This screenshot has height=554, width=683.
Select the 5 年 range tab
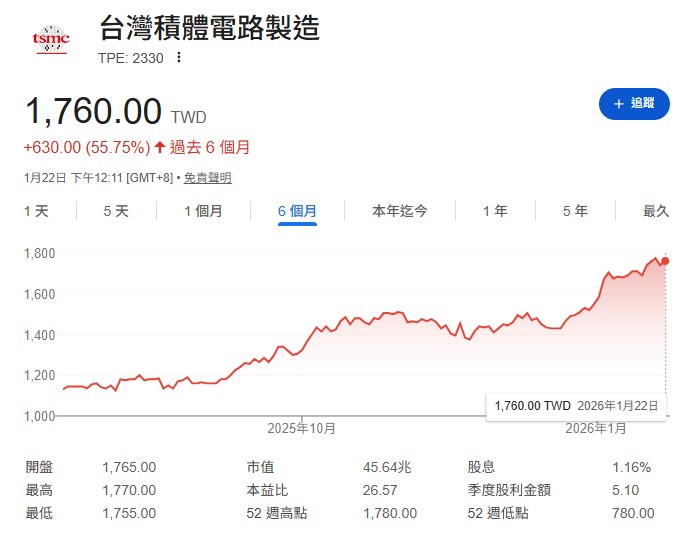(x=575, y=211)
